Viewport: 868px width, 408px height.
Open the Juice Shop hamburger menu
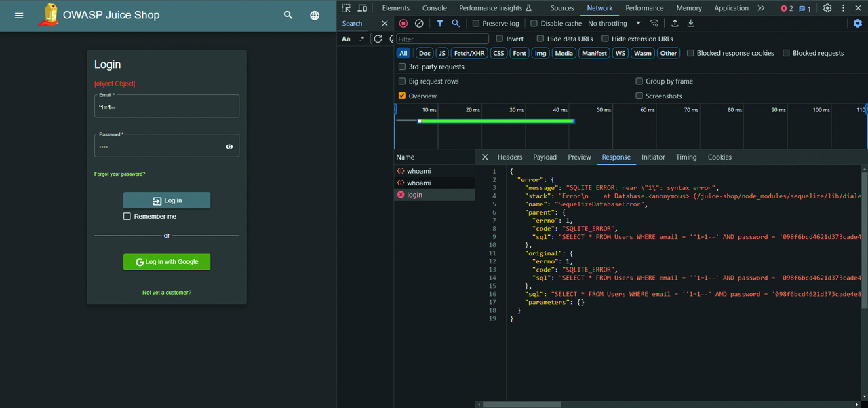tap(19, 15)
